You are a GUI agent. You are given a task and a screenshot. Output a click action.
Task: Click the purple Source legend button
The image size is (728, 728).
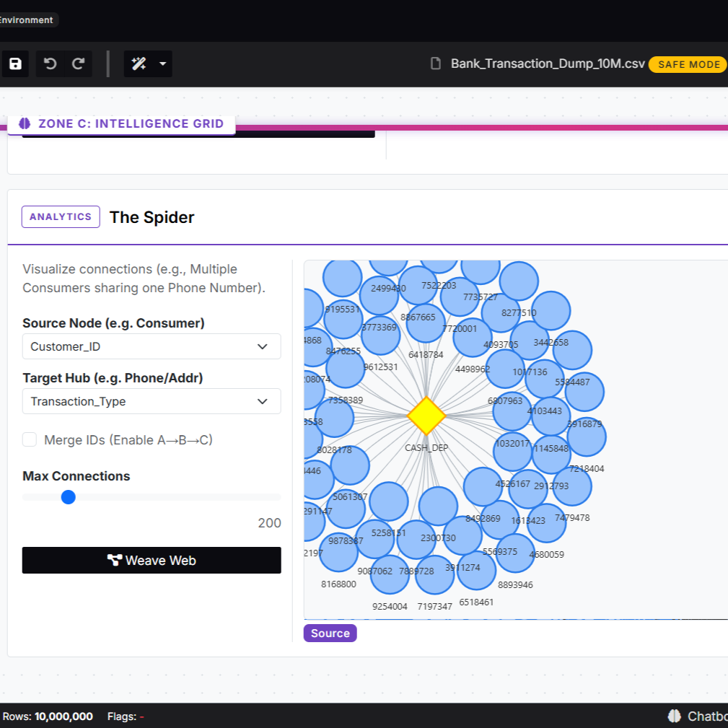point(330,633)
